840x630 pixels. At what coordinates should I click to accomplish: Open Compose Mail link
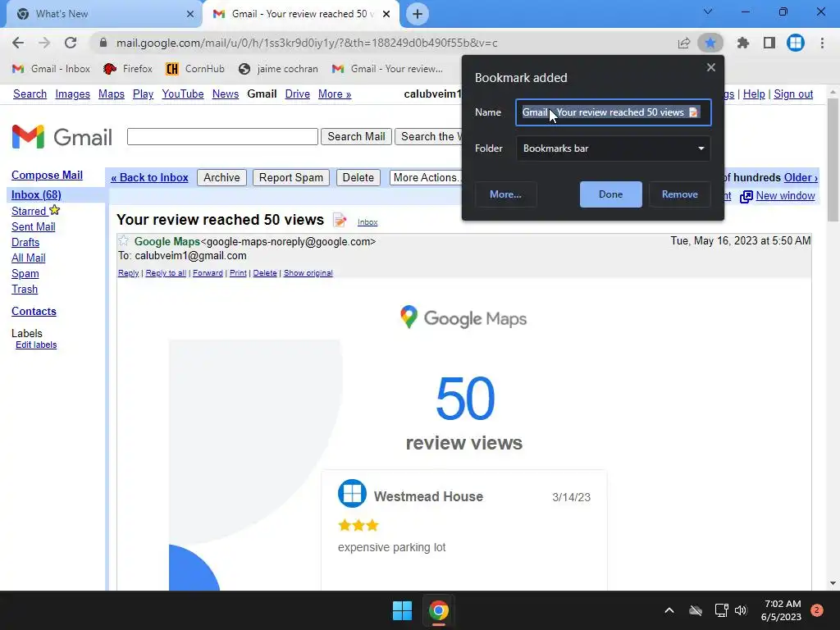47,176
